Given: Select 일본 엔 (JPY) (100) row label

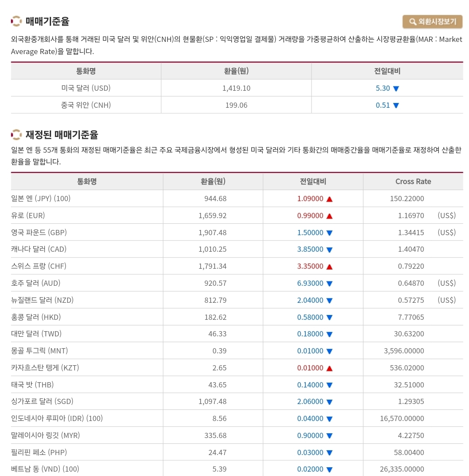Looking at the screenshot, I should coord(41,199).
